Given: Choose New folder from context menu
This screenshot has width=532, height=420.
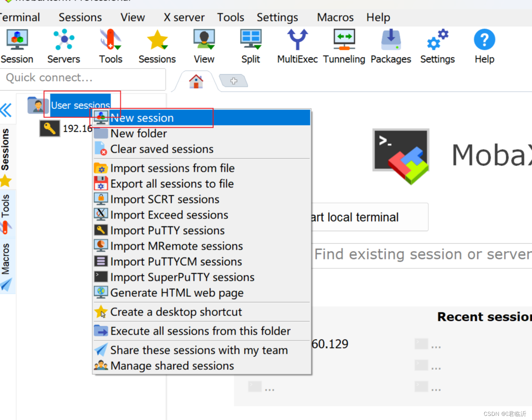Looking at the screenshot, I should pyautogui.click(x=202, y=134).
